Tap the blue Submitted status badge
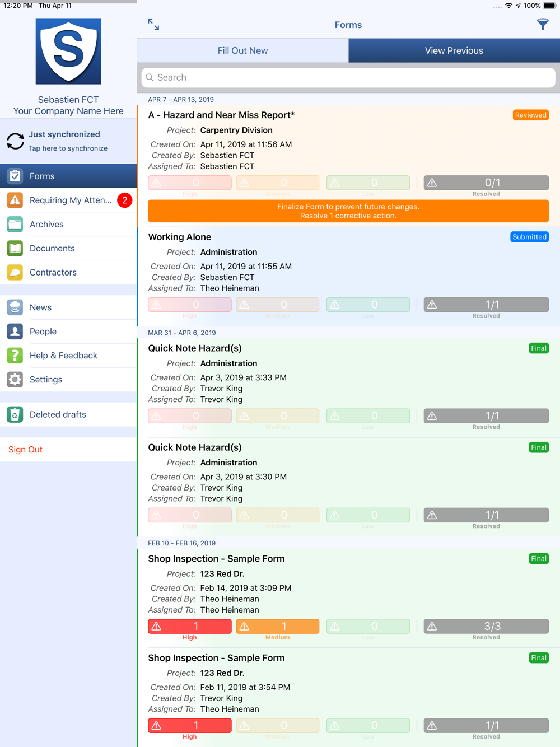The image size is (560, 747). [x=529, y=237]
